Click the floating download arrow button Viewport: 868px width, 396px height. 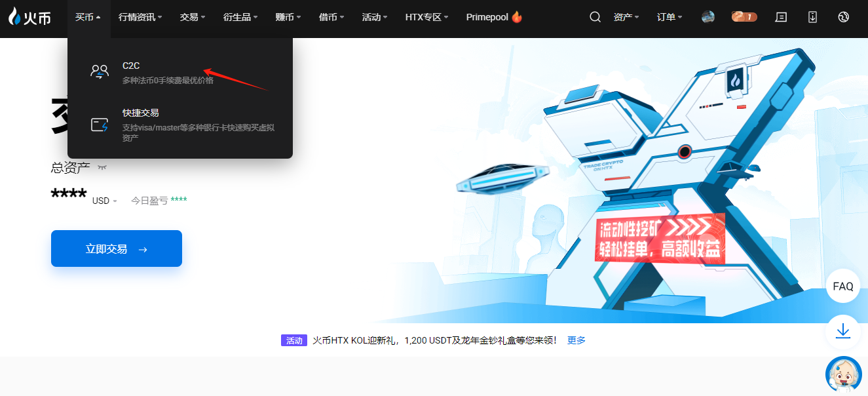pyautogui.click(x=842, y=332)
